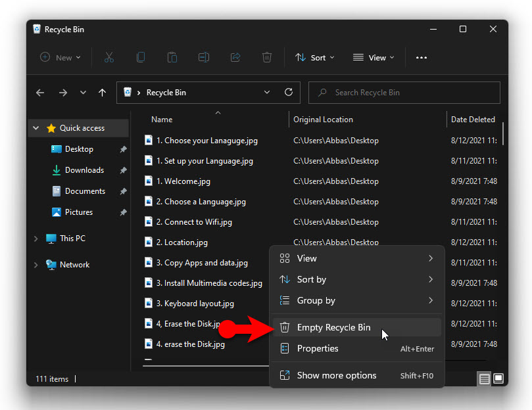The image size is (532, 410).
Task: Switch to details view toggle in status bar
Action: click(x=484, y=378)
